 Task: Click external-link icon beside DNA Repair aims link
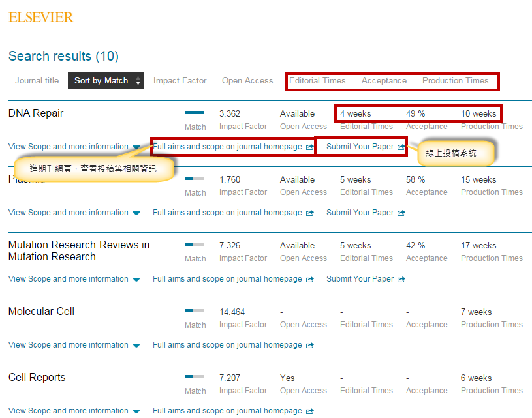tap(310, 147)
